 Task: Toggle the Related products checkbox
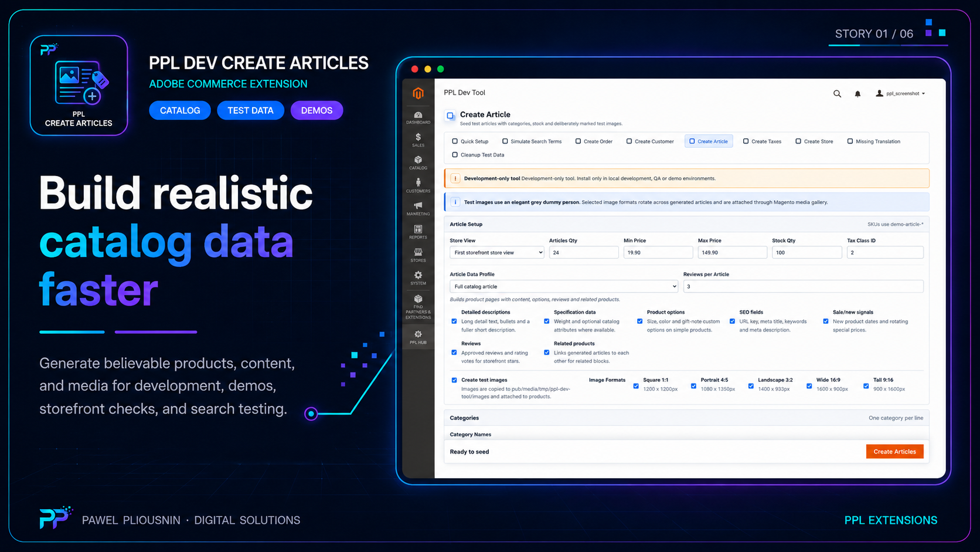(x=547, y=353)
